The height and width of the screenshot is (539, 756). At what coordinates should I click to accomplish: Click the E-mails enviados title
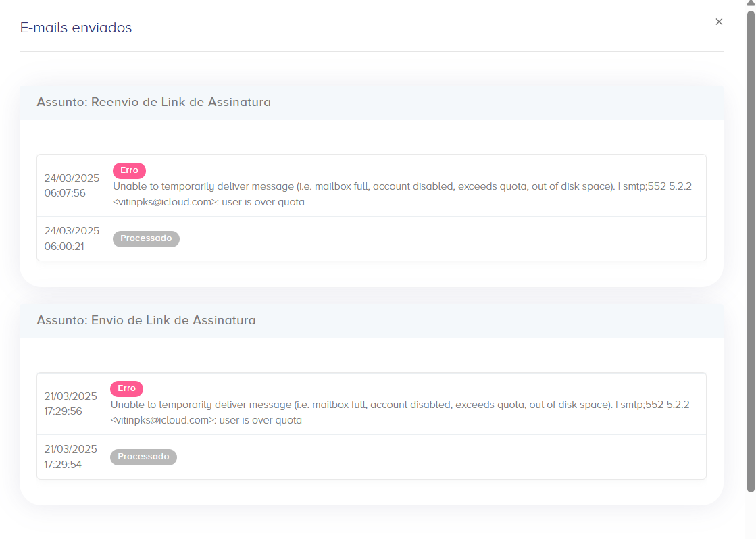click(76, 28)
